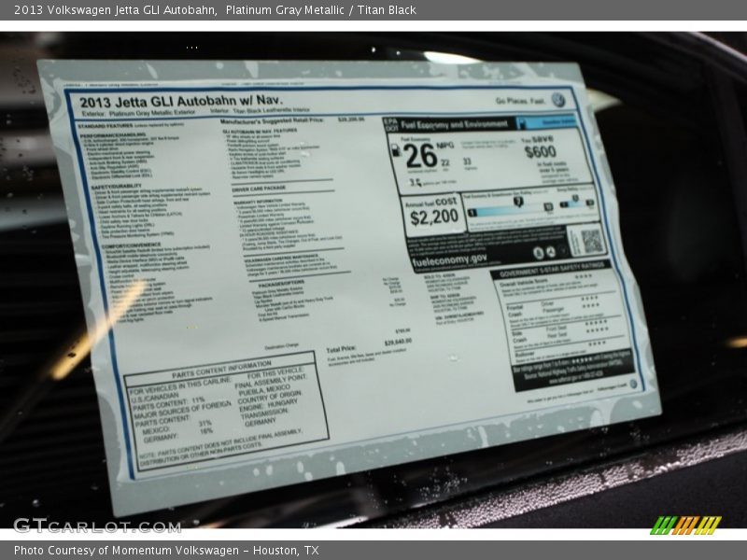Click the 'You save $600' value

540,147
